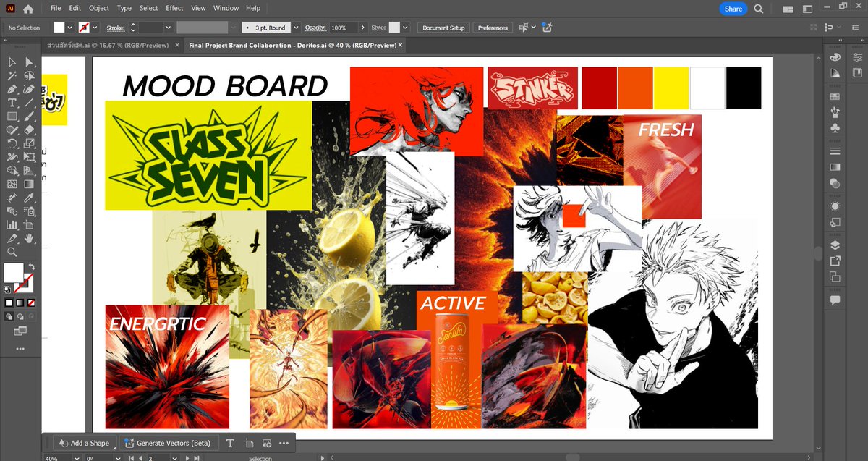Open the Color panel palette icon

point(835,57)
